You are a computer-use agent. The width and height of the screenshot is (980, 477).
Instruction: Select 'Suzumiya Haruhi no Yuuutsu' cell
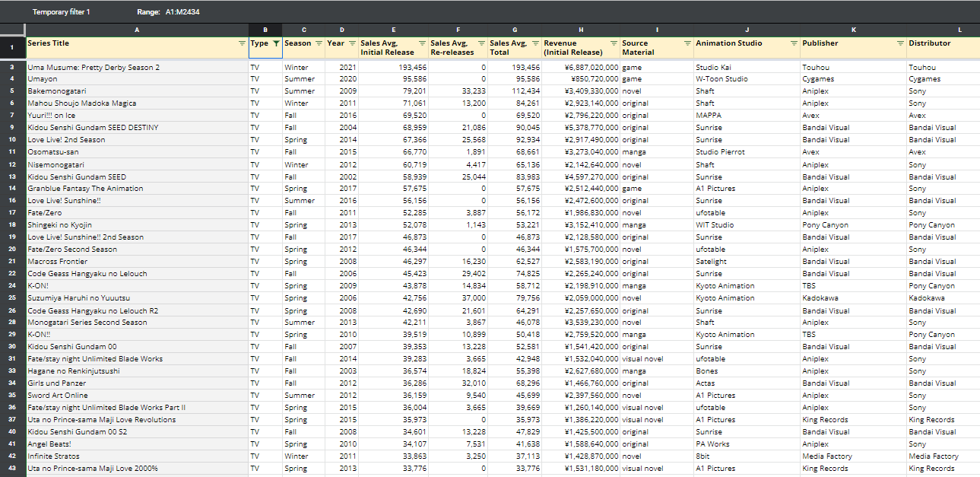[x=137, y=298]
